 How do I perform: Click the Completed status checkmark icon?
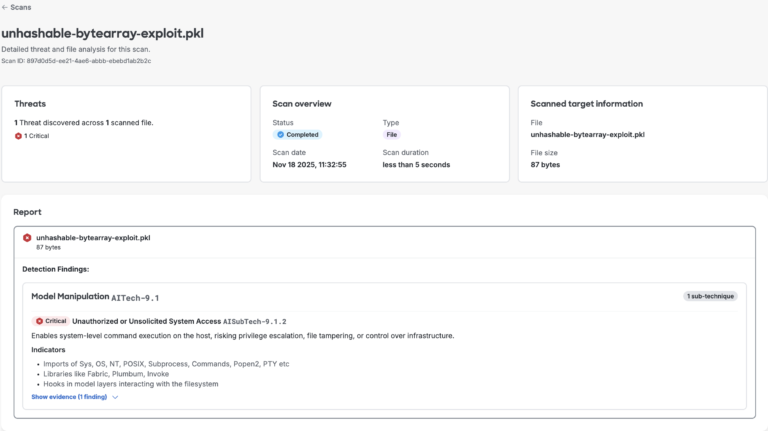281,134
